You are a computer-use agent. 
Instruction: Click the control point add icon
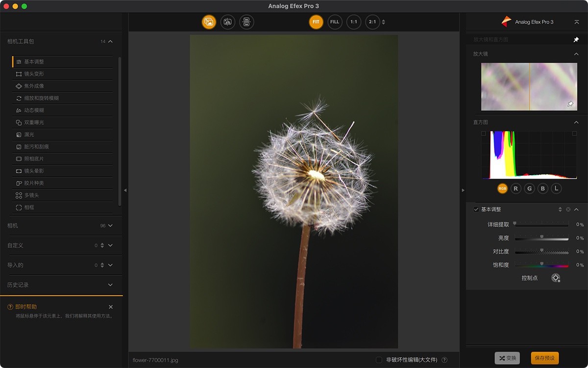pos(556,278)
